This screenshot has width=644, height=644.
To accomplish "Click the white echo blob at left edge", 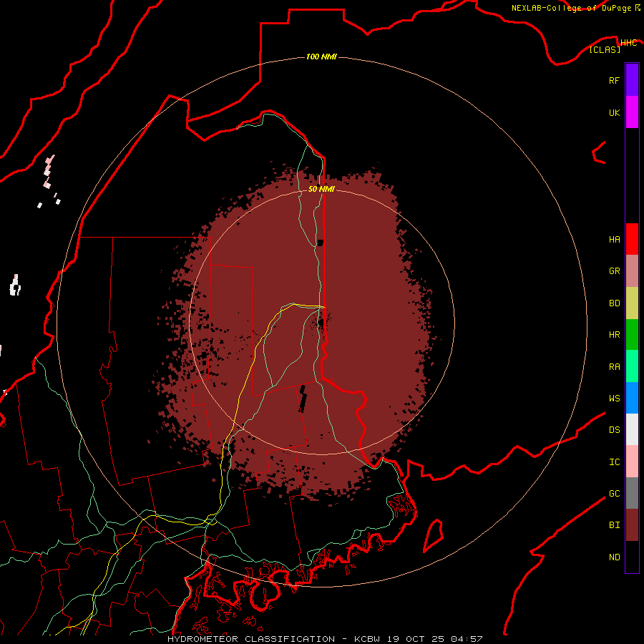I will coord(15,285).
